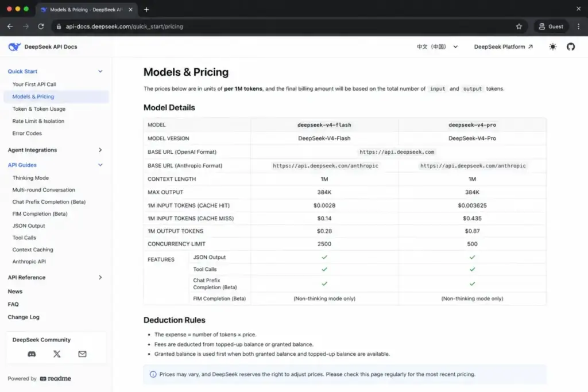Click the readme logo link
The image size is (588, 392).
click(x=56, y=378)
